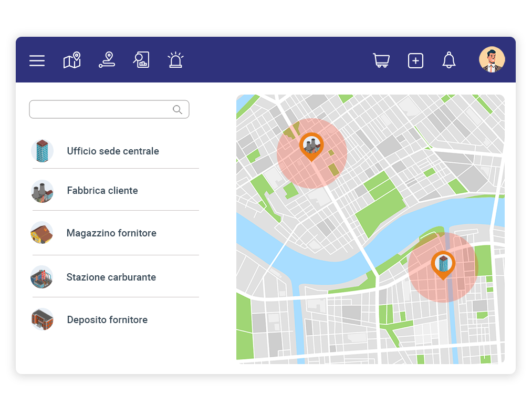Click the Fabbrica cliente factory thumbnail
Image resolution: width=532 pixels, height=414 pixels.
coord(42,191)
